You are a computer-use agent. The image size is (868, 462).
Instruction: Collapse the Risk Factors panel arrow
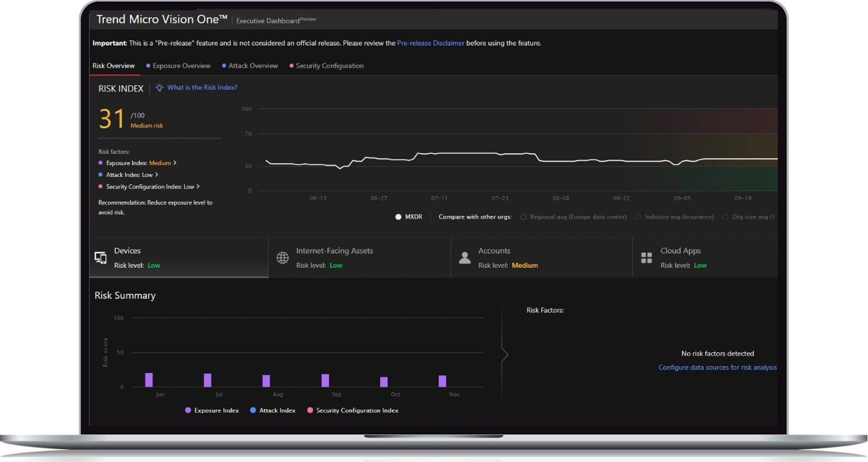505,355
